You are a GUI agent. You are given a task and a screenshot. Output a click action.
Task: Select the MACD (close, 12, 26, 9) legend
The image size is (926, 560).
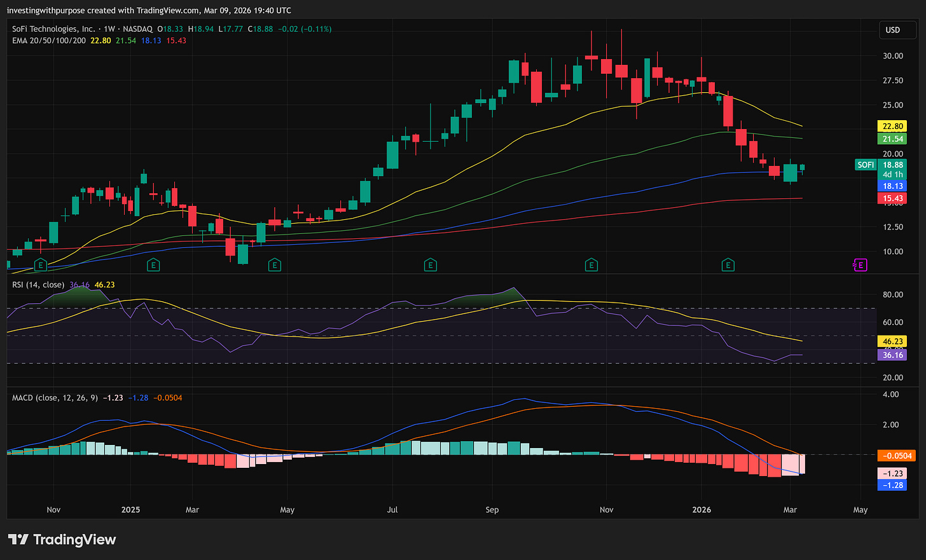(x=55, y=398)
